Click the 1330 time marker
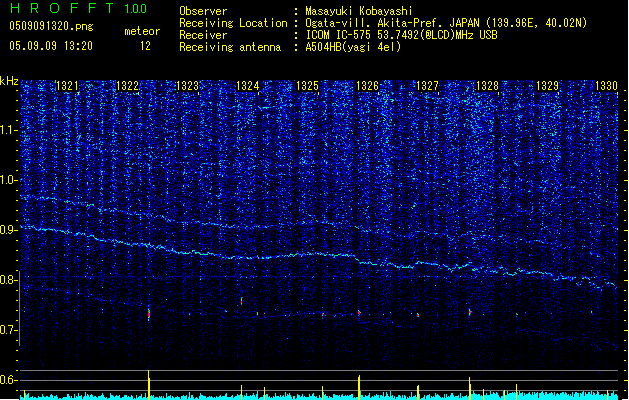Screen dimensions: 629x400 (607, 86)
